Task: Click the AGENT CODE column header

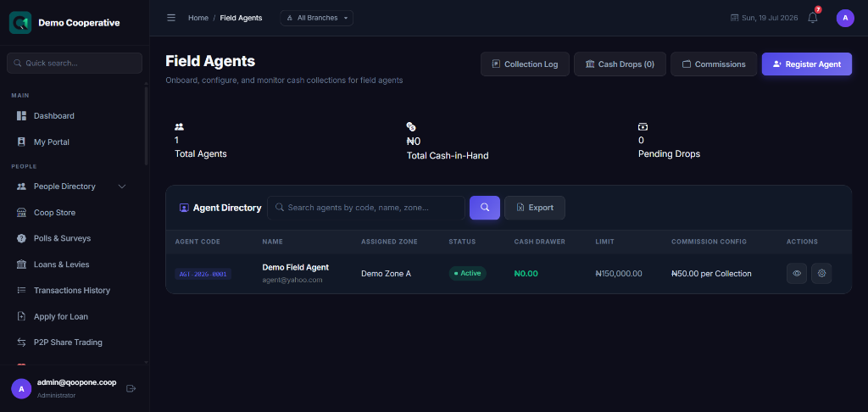Action: pyautogui.click(x=198, y=242)
